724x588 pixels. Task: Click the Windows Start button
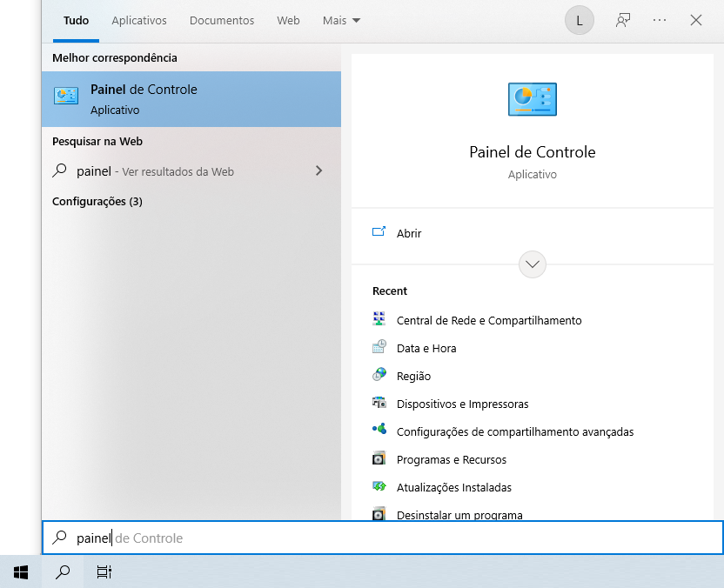[x=21, y=571]
